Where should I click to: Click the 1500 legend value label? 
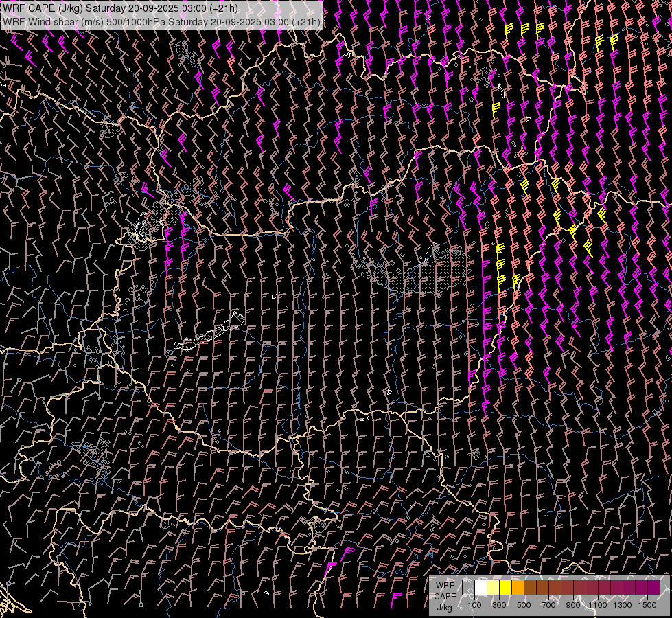point(647,605)
